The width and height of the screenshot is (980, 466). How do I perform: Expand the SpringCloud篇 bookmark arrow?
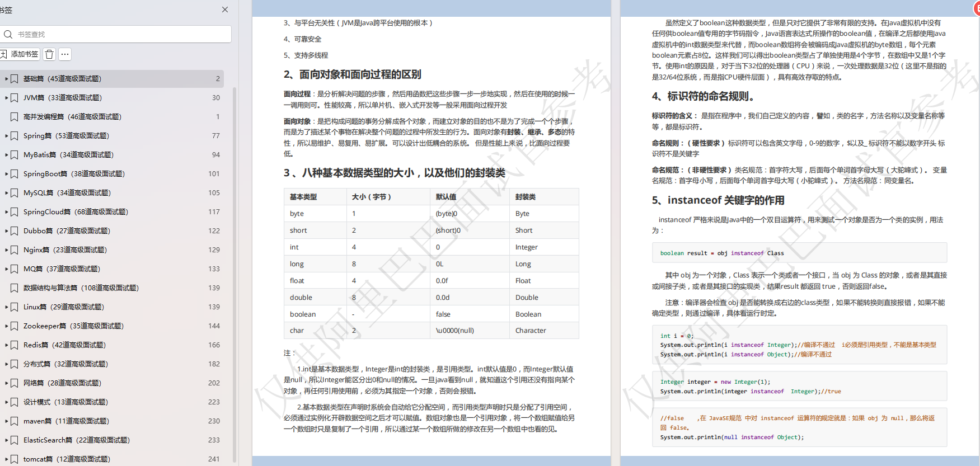(x=6, y=212)
